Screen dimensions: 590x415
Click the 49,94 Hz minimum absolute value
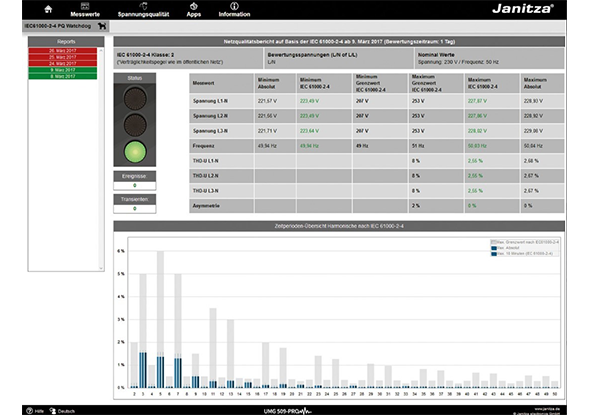pyautogui.click(x=267, y=146)
